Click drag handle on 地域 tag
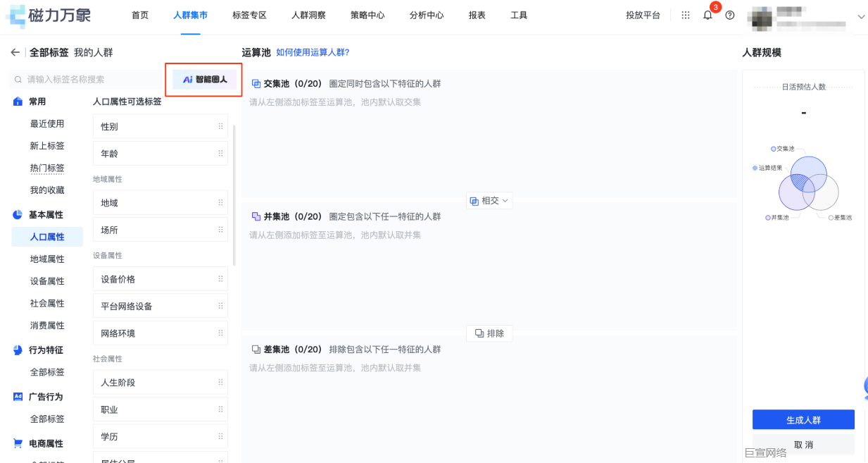Viewport: 868px width, 463px height. pos(220,203)
